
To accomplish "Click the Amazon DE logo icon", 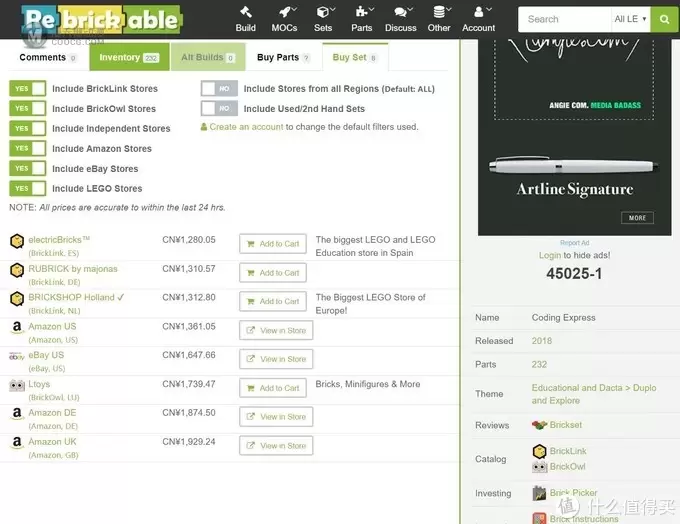I will point(17,414).
